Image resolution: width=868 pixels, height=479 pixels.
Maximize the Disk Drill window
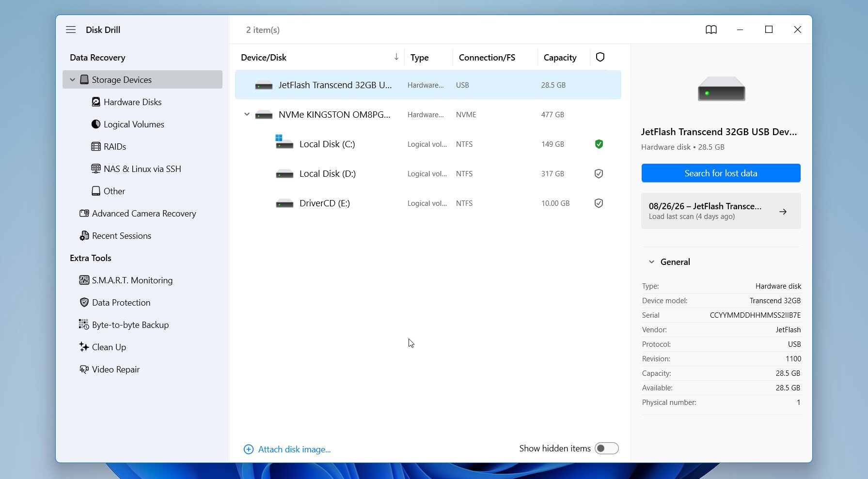click(769, 30)
